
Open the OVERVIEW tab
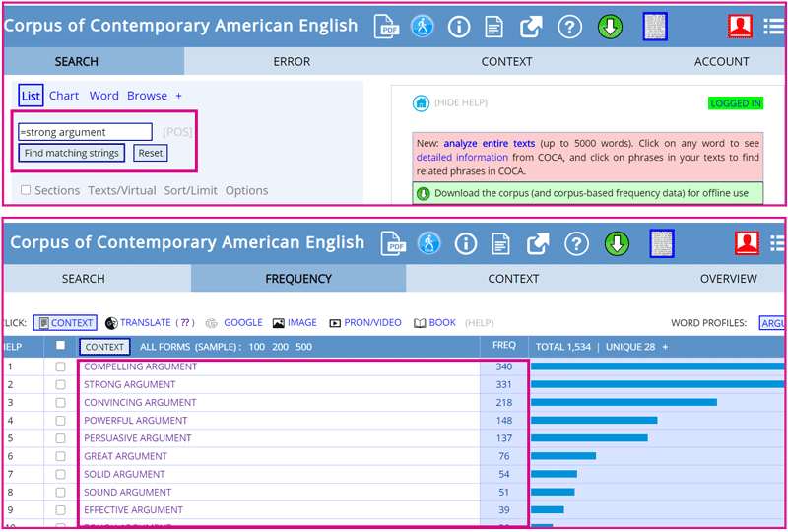(728, 279)
